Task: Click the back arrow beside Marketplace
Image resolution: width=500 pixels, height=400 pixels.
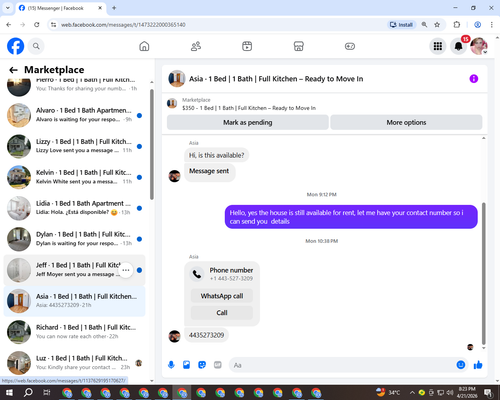Action: point(13,70)
